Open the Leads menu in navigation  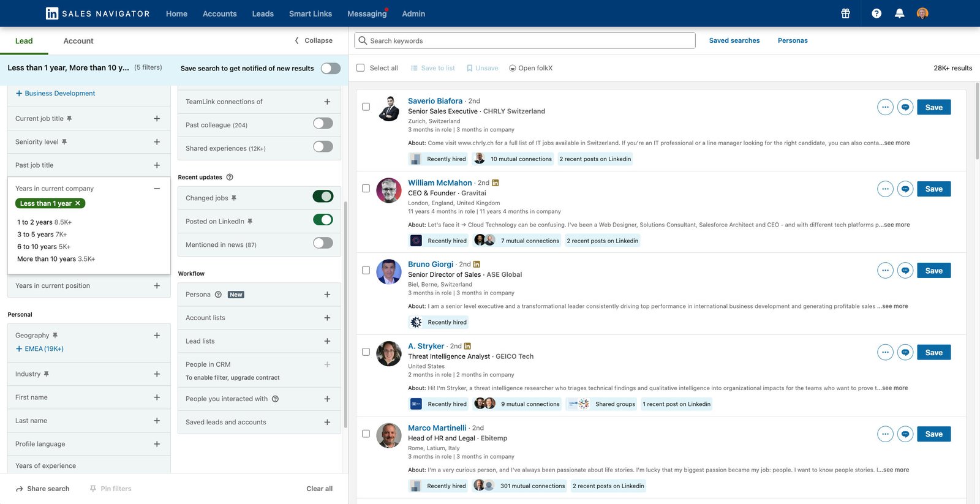click(x=263, y=13)
